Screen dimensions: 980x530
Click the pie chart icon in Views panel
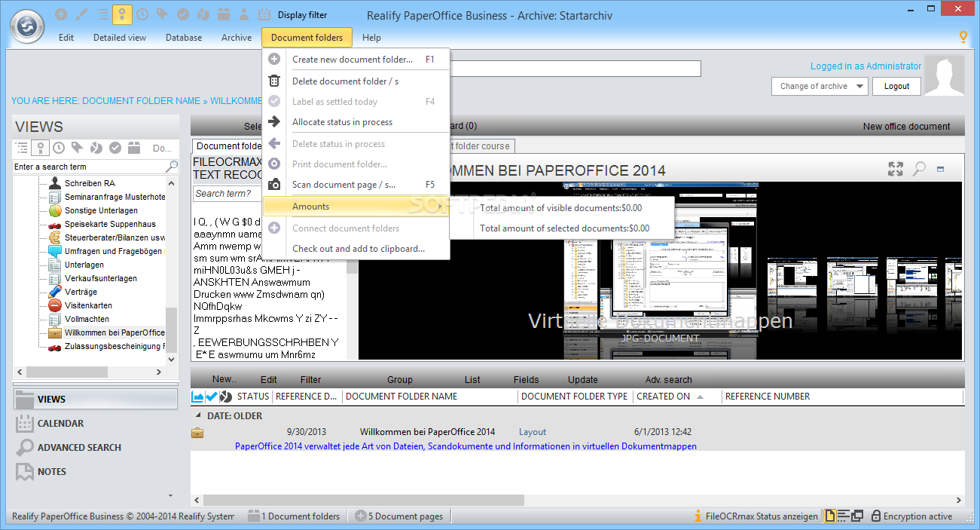coord(96,148)
